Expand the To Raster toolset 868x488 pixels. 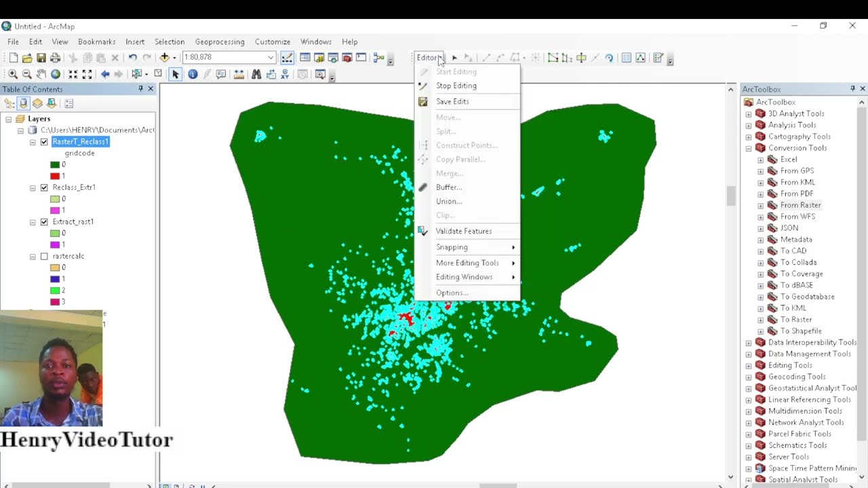[x=760, y=320]
